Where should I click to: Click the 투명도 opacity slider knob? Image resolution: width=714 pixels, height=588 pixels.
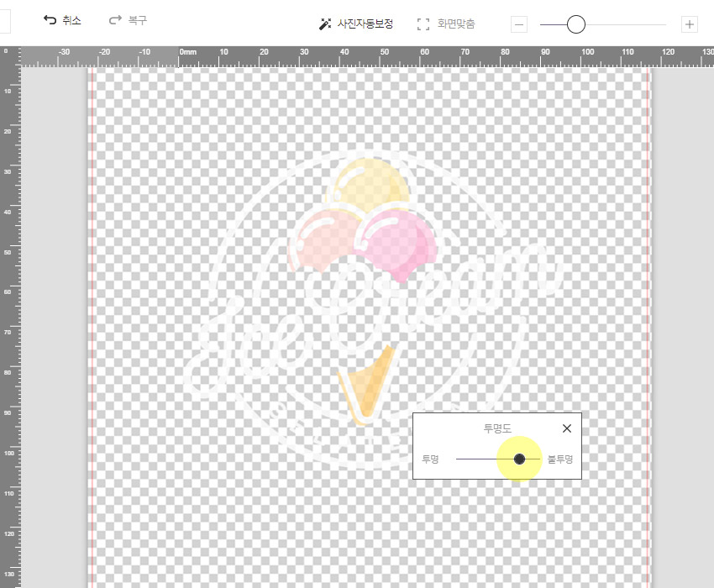(519, 459)
